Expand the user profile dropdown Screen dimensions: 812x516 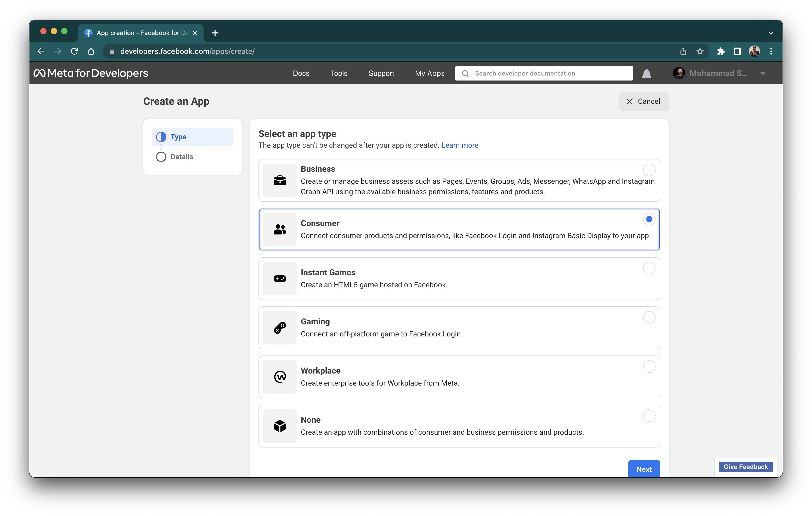(764, 73)
